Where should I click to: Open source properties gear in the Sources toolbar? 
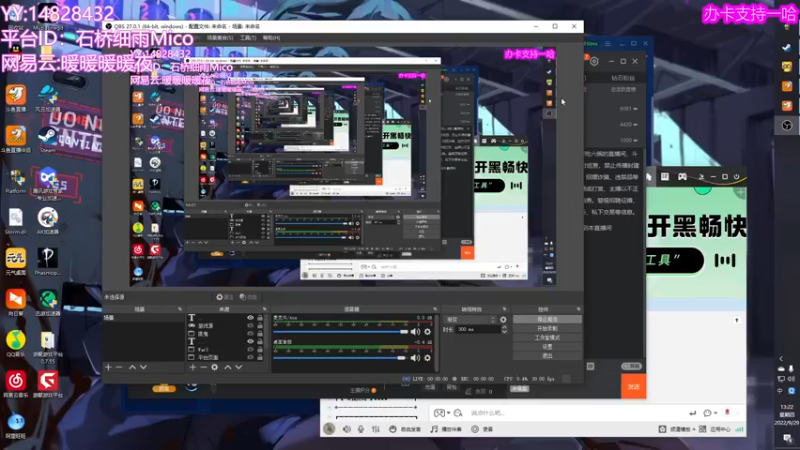coord(215,367)
